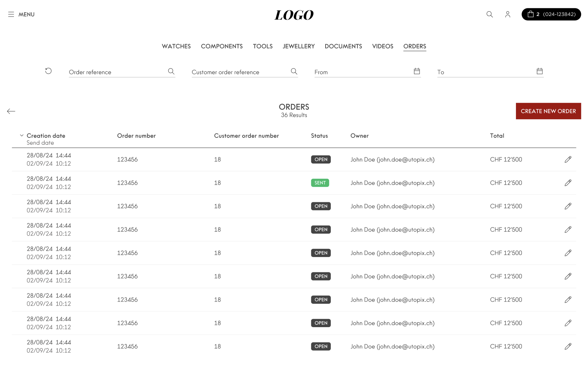Sort by Order number column header

click(136, 136)
